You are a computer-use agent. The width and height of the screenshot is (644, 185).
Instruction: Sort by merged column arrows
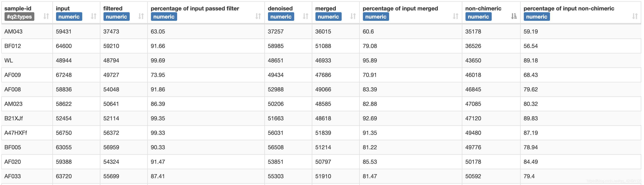pos(353,16)
